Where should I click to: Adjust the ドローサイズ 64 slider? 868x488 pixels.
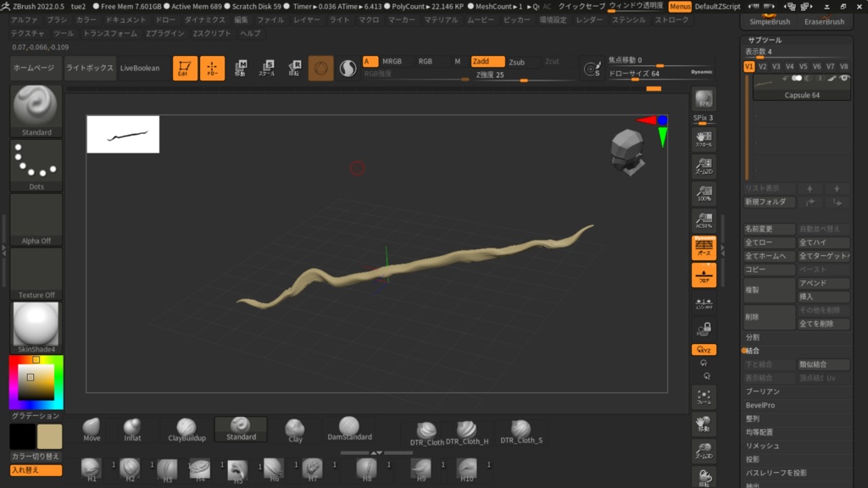pos(650,75)
